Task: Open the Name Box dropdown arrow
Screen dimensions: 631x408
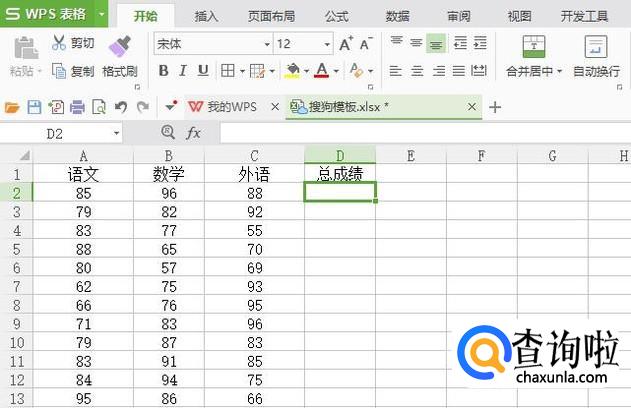Action: coord(116,133)
